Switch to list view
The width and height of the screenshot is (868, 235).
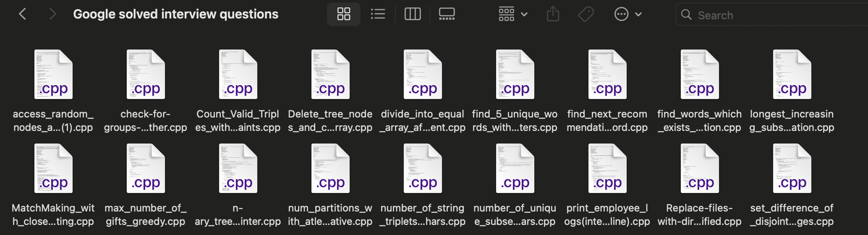378,14
